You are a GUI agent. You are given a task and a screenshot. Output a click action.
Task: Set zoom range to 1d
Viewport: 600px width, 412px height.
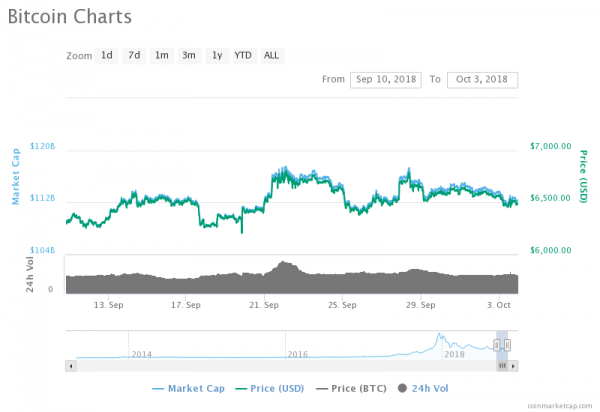(x=106, y=56)
